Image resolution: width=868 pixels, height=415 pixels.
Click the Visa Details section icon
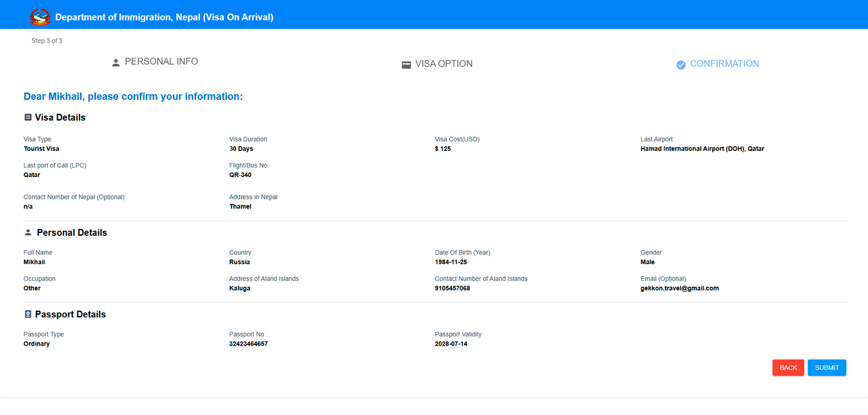(x=28, y=117)
